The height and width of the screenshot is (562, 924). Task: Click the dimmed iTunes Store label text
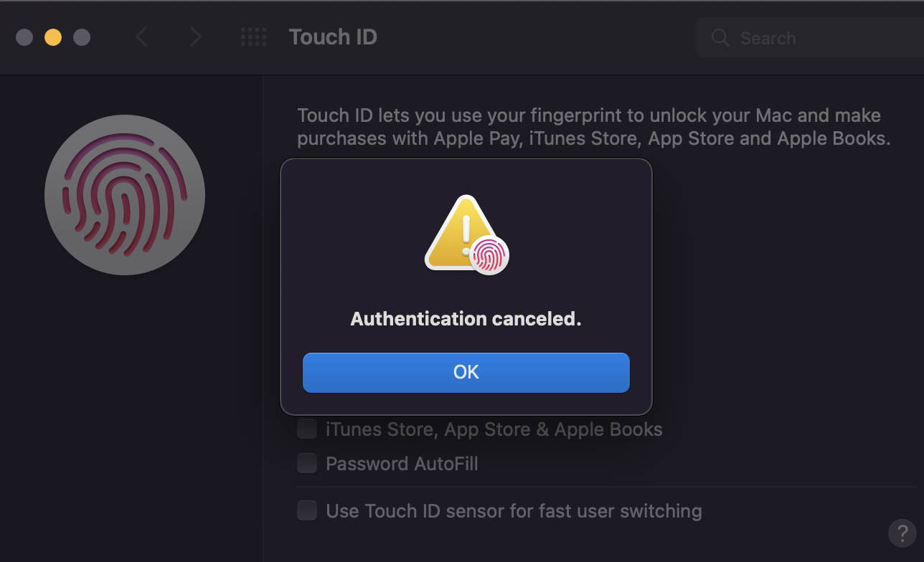(494, 428)
